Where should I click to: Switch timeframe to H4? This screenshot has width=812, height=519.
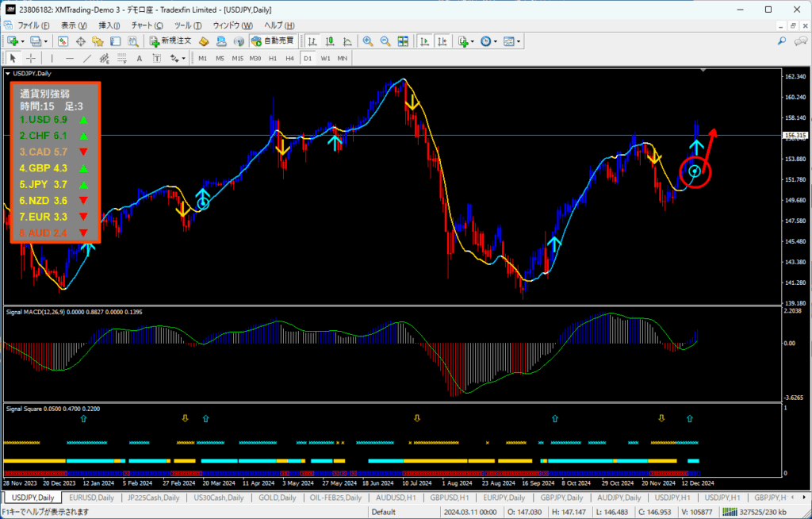[x=290, y=59]
